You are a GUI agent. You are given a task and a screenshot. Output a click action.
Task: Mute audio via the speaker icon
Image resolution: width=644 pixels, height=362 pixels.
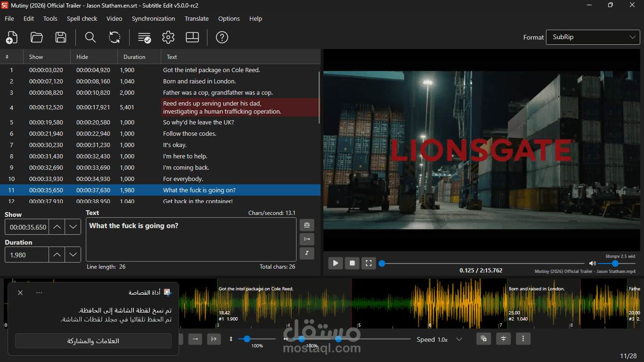[593, 263]
